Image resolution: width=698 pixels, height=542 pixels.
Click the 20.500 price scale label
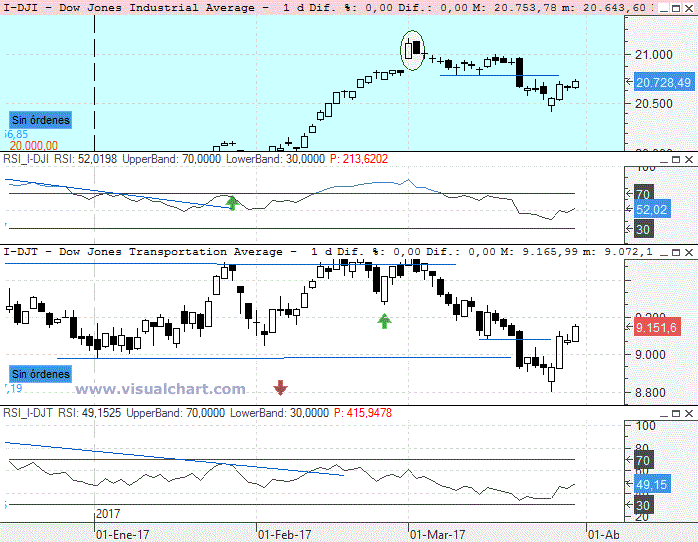[653, 104]
